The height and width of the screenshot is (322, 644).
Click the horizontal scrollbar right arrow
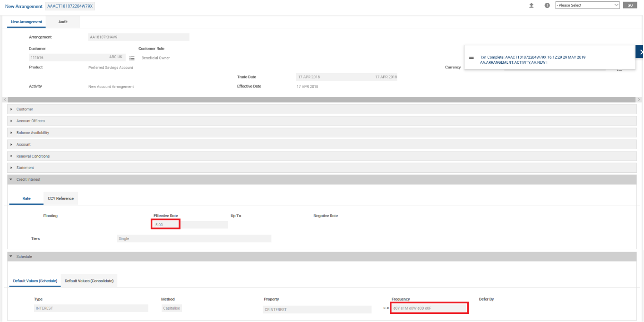638,100
